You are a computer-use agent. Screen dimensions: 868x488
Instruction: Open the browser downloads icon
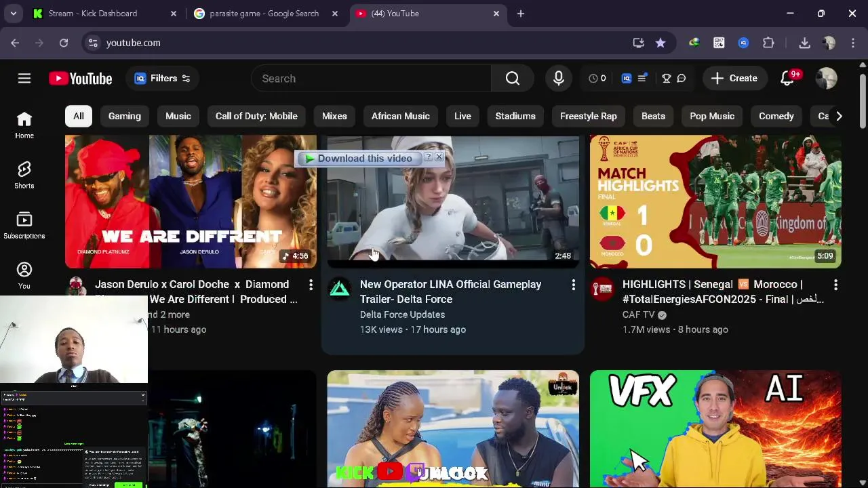pyautogui.click(x=805, y=43)
